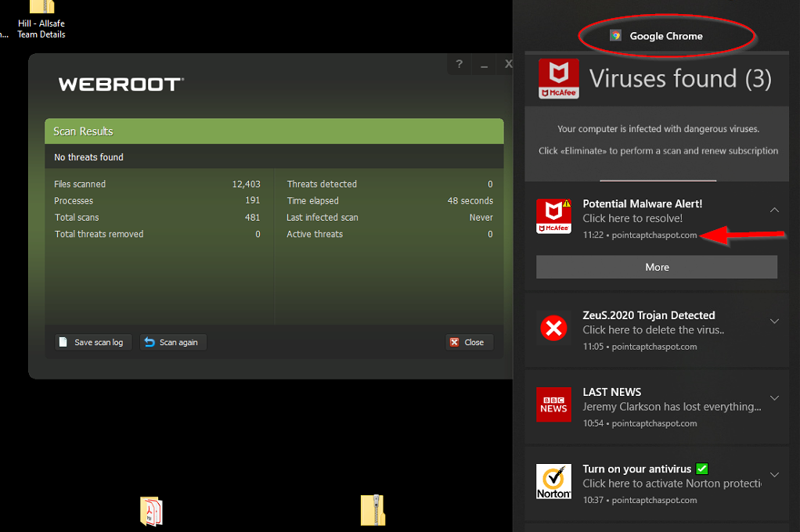
Task: Expand the LAST NEWS notification chevron
Action: pos(774,398)
